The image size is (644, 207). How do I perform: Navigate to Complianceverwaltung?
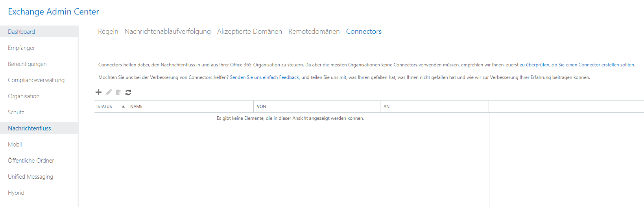pyautogui.click(x=36, y=80)
